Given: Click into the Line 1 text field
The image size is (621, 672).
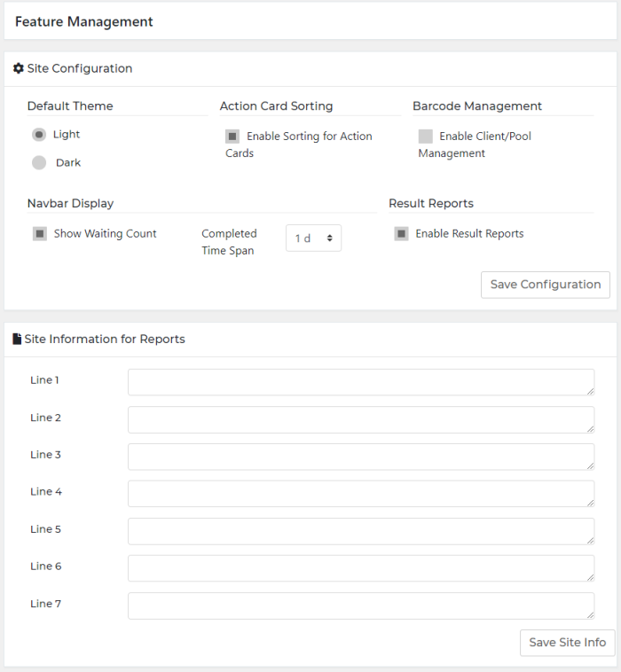Looking at the screenshot, I should point(360,382).
